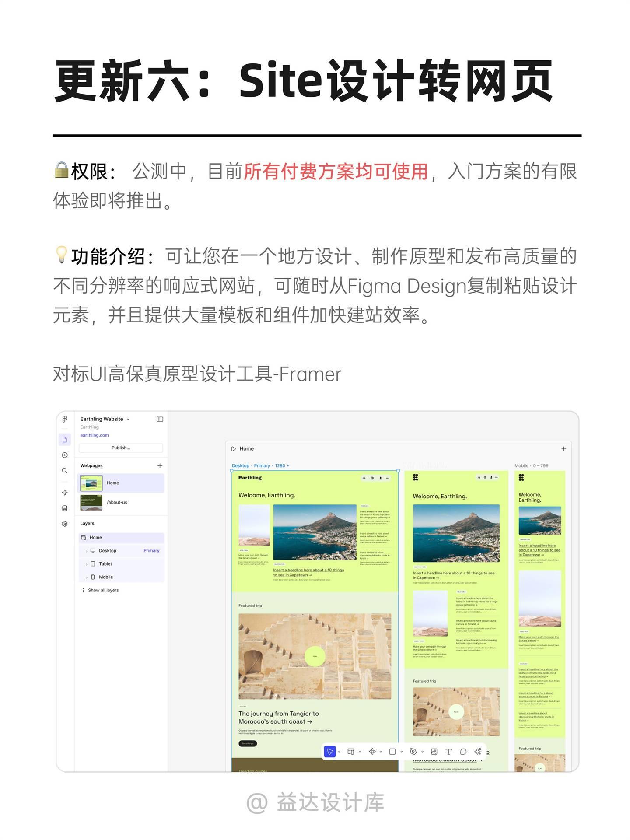The width and height of the screenshot is (630, 840).
Task: Open the Components icon in left sidebar
Action: click(65, 493)
